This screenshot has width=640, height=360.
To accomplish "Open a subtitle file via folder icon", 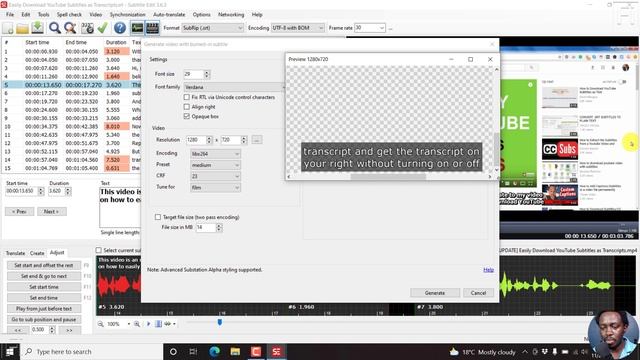I will (x=22, y=28).
